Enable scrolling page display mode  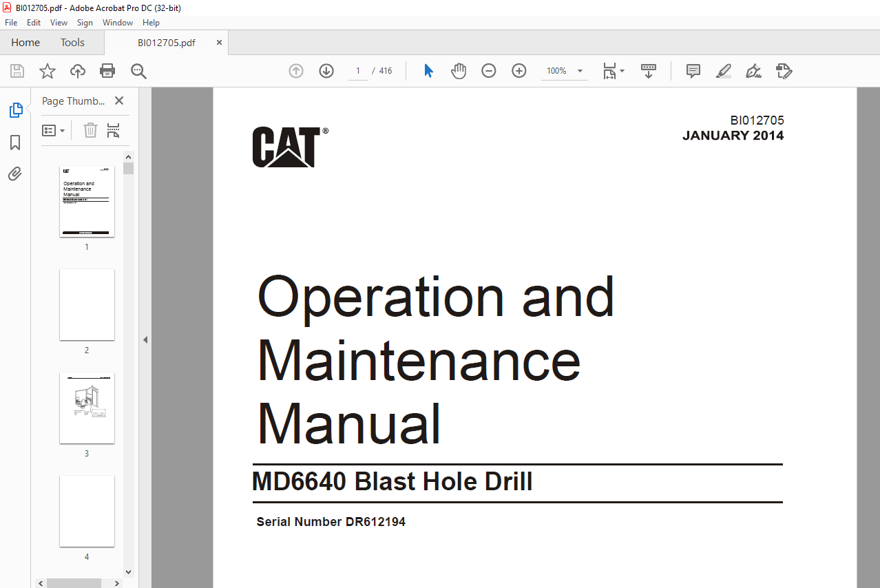click(649, 71)
